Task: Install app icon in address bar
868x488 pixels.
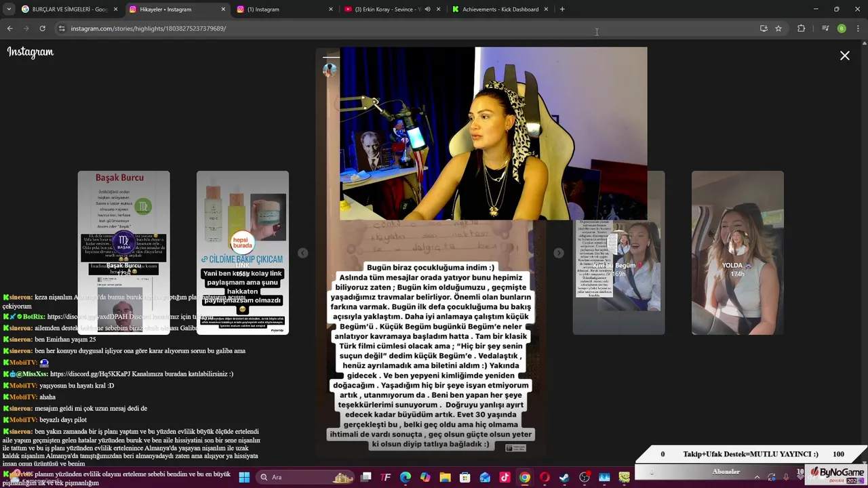Action: [x=764, y=28]
